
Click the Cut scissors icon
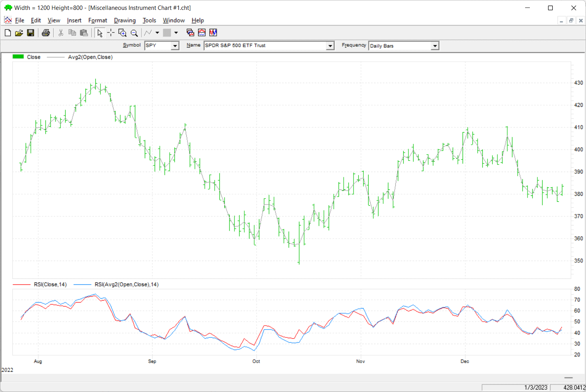(61, 33)
